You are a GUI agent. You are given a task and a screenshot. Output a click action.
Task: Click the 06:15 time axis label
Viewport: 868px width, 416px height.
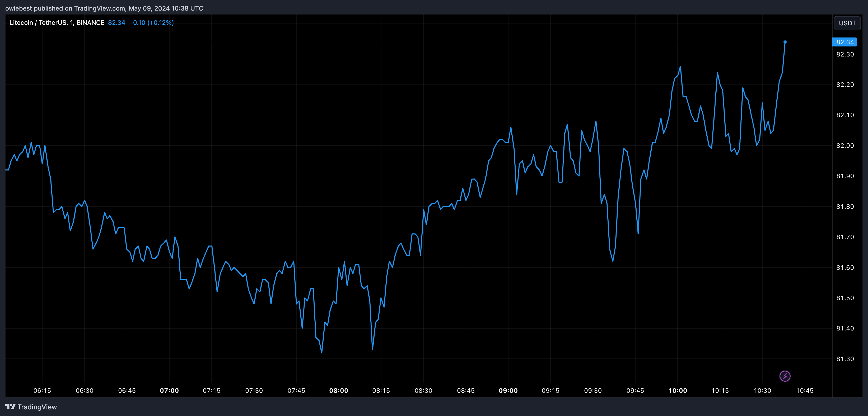[x=42, y=390]
